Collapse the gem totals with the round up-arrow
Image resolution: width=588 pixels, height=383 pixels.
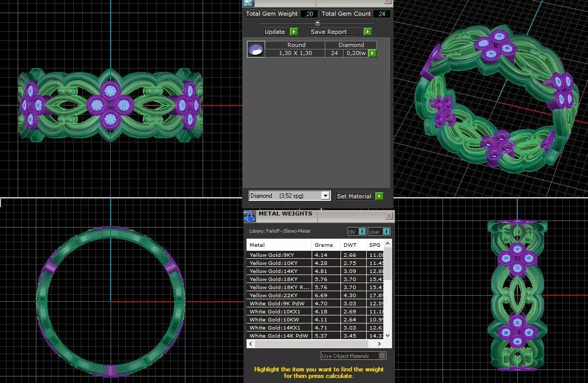click(x=318, y=23)
